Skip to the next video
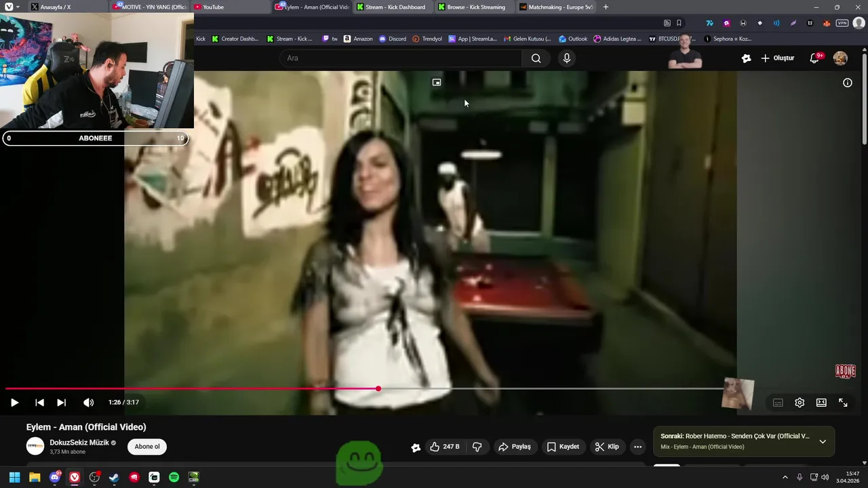The image size is (868, 488). [61, 403]
